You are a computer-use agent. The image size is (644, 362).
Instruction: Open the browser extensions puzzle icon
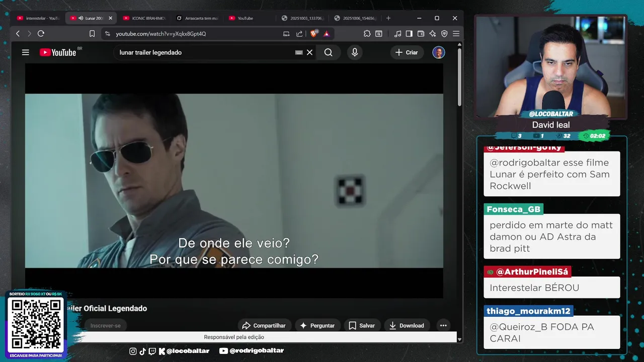[x=367, y=34]
